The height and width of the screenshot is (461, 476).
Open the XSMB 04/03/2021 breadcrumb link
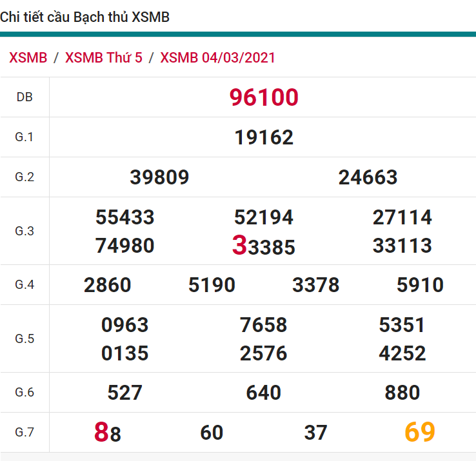click(x=217, y=57)
